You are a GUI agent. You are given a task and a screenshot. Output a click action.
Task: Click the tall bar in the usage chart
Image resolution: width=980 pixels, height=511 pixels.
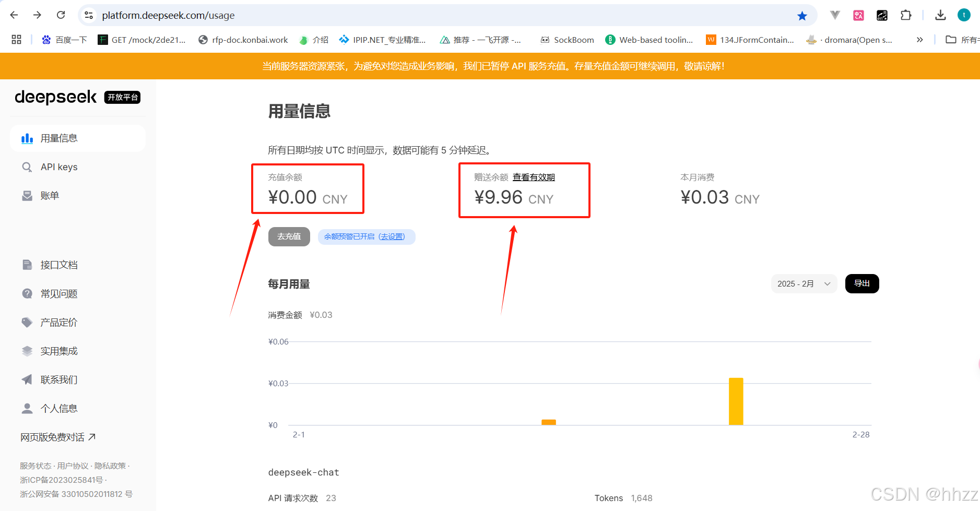pyautogui.click(x=736, y=401)
